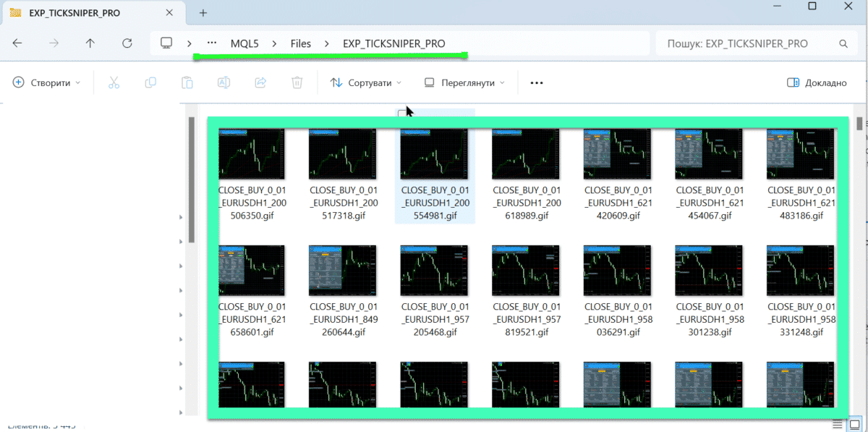The height and width of the screenshot is (432, 868).
Task: Click the Back navigation arrow
Action: (17, 43)
